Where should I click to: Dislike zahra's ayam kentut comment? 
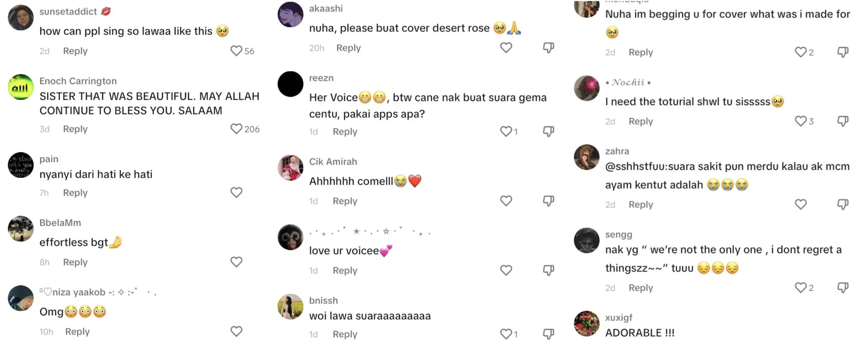coord(843,204)
